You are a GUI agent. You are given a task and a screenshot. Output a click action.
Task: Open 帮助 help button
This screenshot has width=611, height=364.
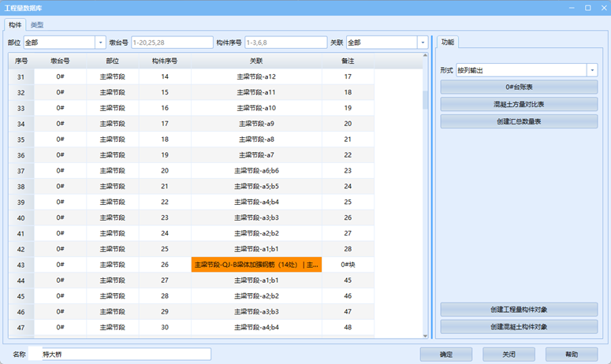point(571,355)
